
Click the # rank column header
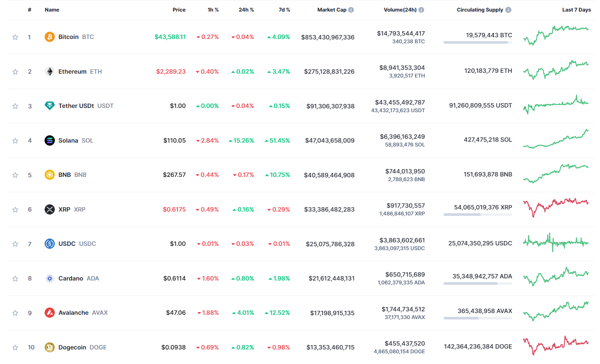(30, 10)
